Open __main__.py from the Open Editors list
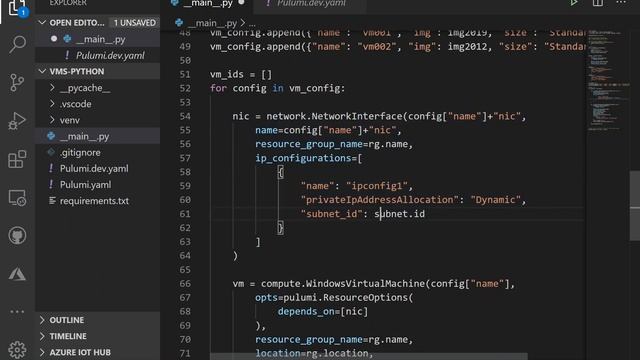The height and width of the screenshot is (360, 640). pos(100,39)
